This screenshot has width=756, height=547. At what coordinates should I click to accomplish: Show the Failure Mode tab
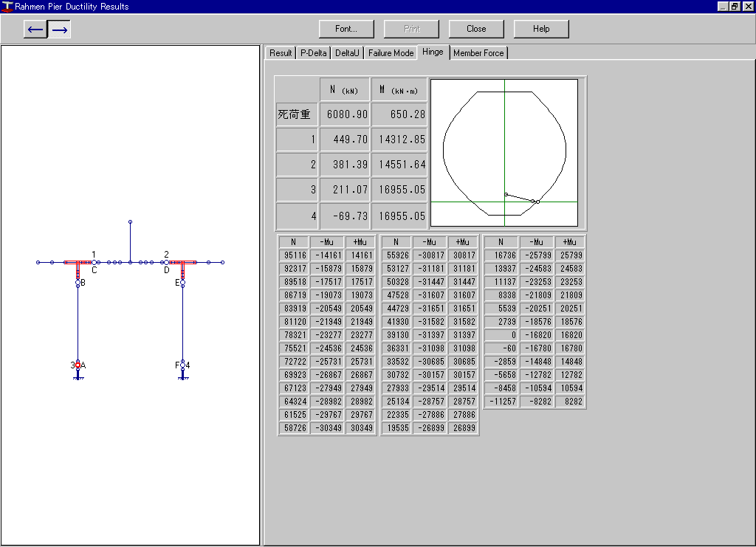coord(391,53)
